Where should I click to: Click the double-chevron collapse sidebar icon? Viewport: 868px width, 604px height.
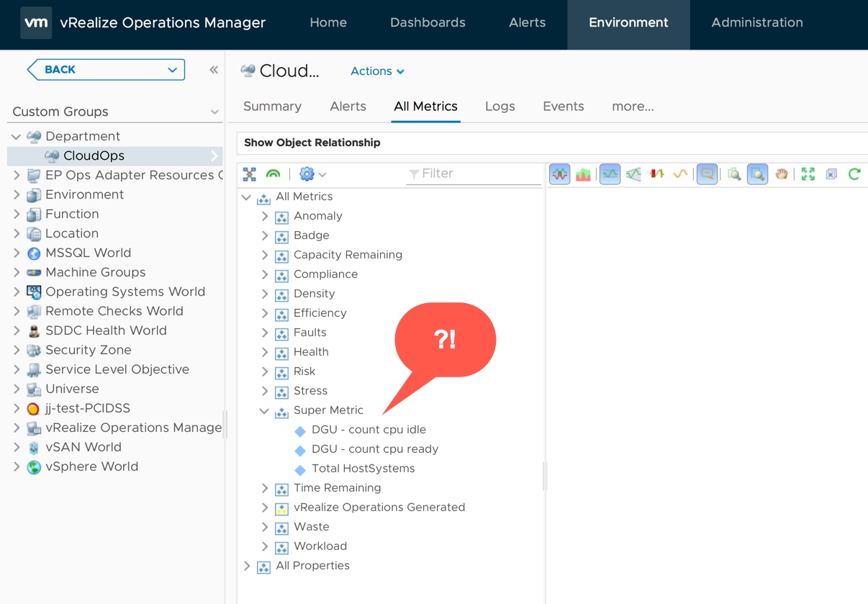point(214,70)
